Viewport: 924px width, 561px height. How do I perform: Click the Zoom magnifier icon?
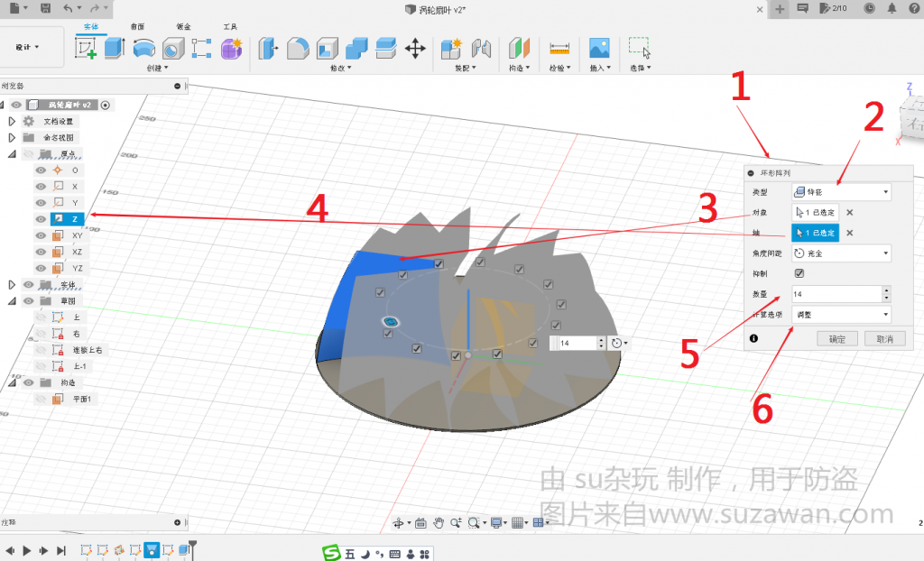click(456, 523)
